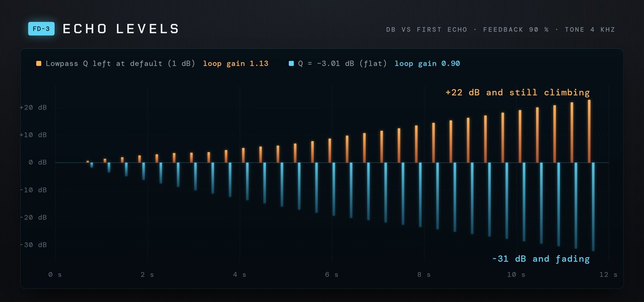Click the FD-3 badge
Viewport: 644px width, 302px height.
click(41, 29)
